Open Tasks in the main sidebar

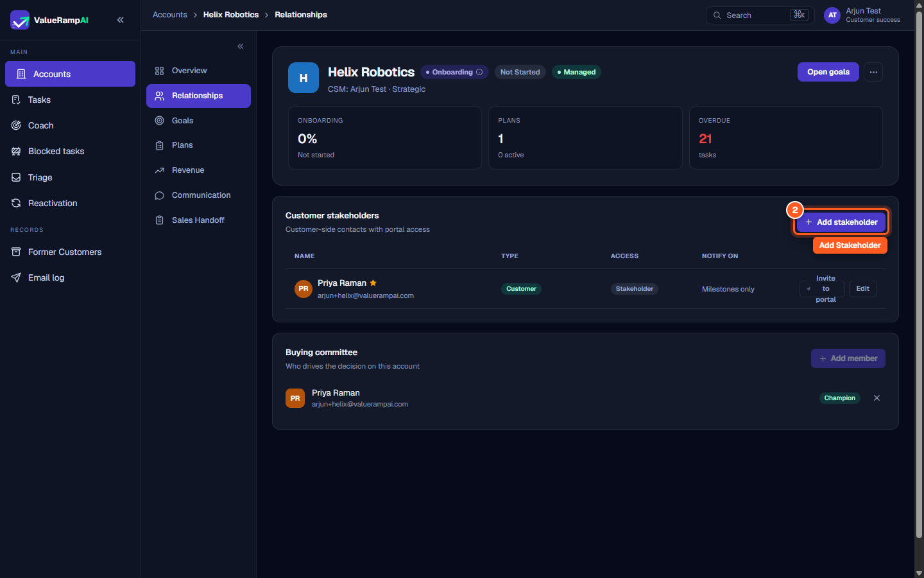pyautogui.click(x=70, y=100)
